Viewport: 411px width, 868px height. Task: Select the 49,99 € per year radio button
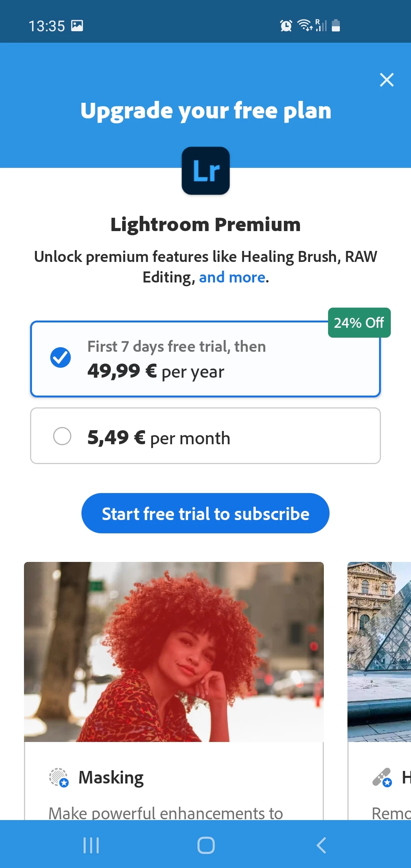[61, 357]
